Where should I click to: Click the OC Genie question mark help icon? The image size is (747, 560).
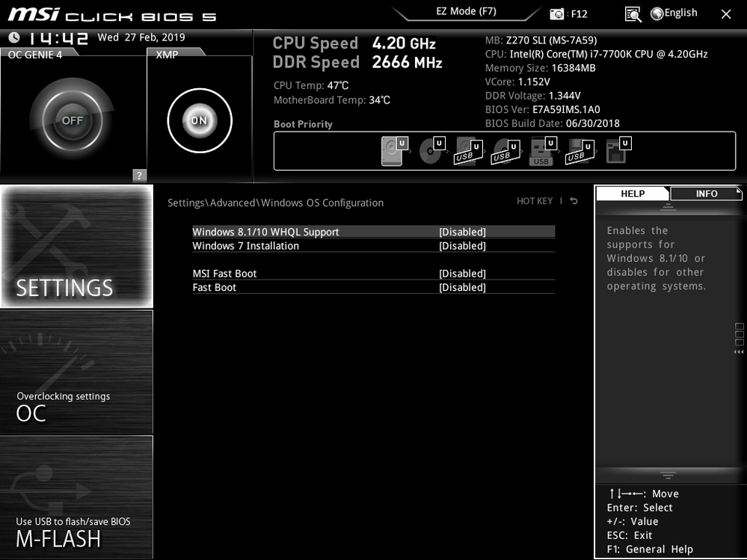pos(139,176)
